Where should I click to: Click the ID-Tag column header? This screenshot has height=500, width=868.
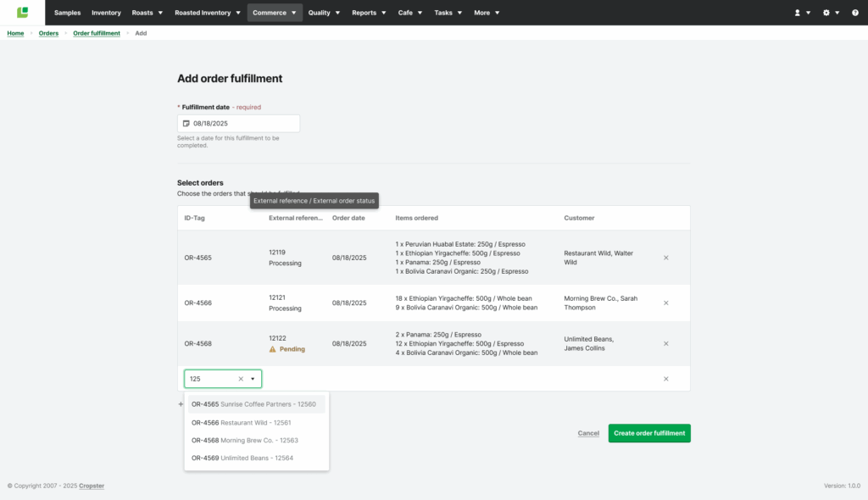point(194,218)
